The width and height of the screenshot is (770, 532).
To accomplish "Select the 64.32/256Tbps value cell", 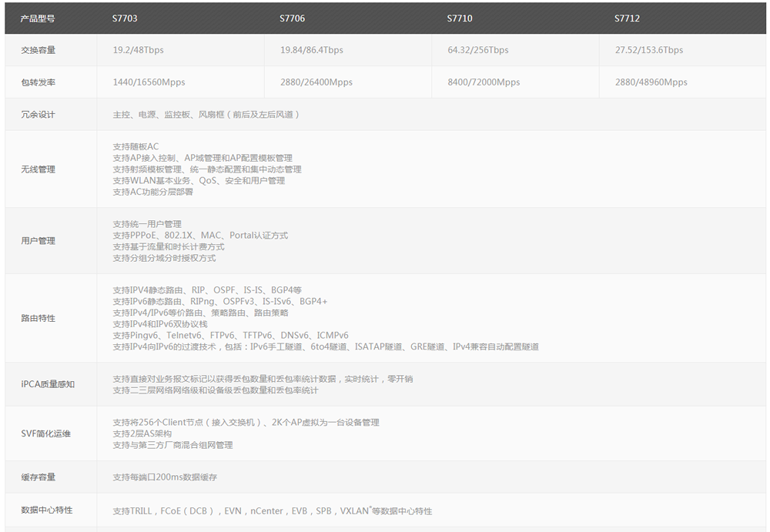I will point(480,50).
